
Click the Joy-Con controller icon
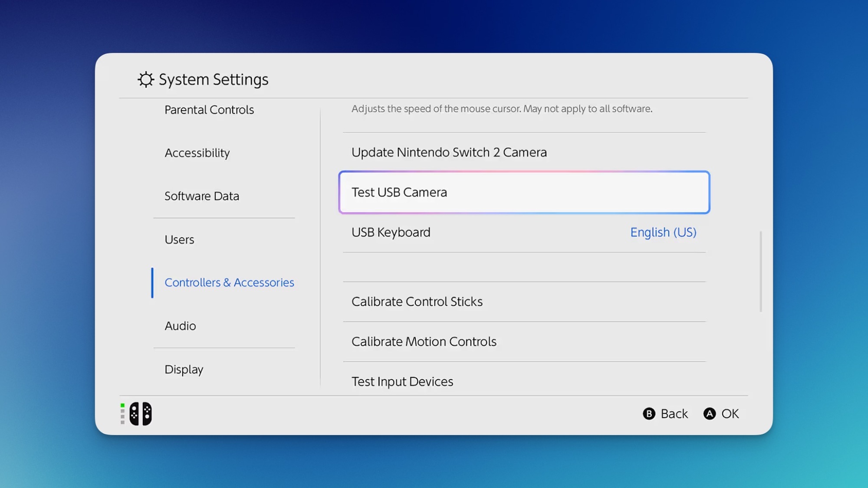[x=141, y=413]
